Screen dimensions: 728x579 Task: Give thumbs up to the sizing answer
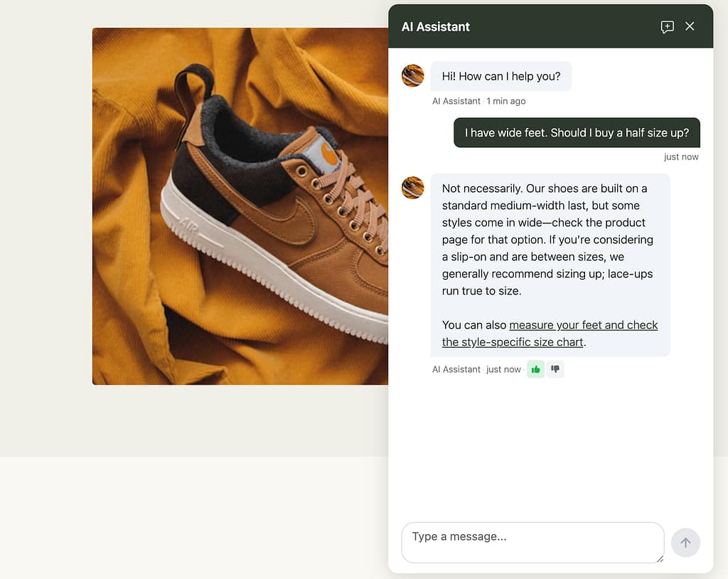[x=536, y=369]
